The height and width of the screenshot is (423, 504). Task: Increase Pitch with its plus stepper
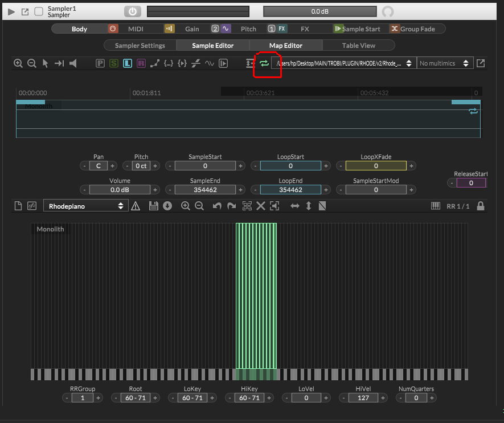pos(155,166)
